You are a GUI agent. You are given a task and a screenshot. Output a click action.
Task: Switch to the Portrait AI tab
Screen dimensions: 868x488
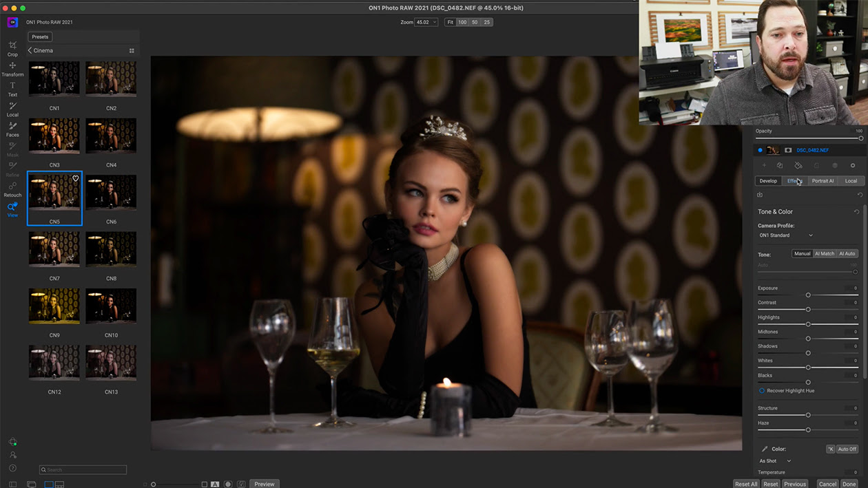[823, 181]
